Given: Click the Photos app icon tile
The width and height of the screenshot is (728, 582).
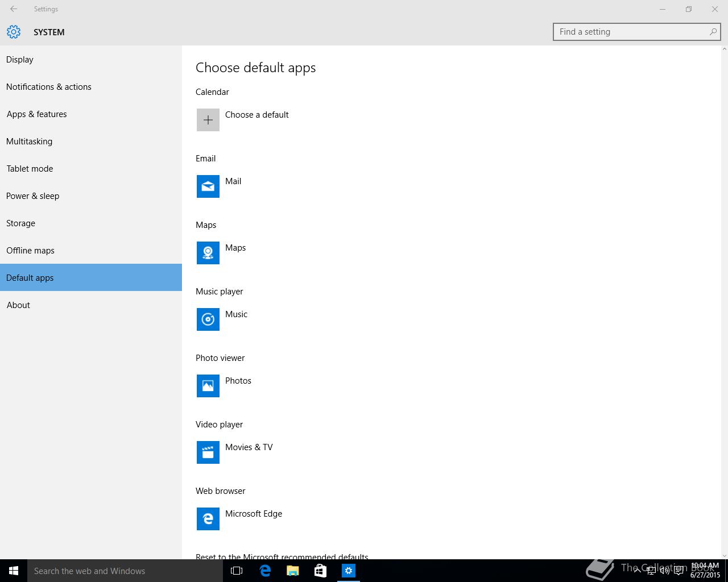Looking at the screenshot, I should [x=208, y=386].
